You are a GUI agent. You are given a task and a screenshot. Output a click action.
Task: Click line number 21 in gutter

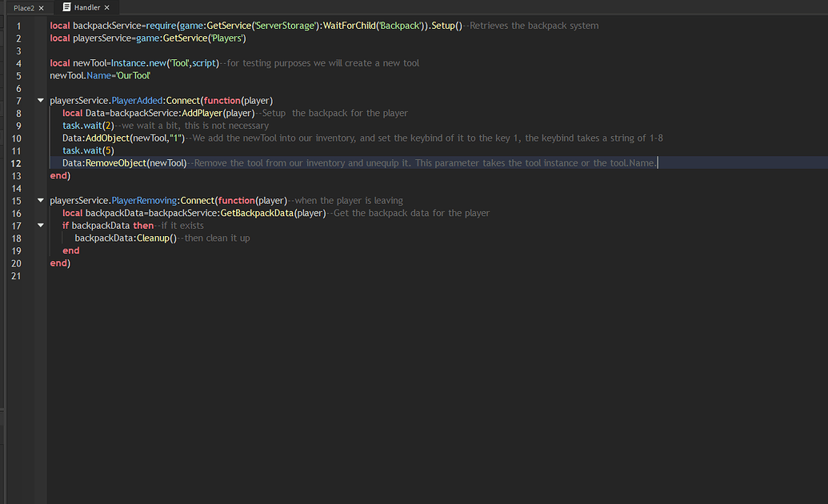point(16,276)
